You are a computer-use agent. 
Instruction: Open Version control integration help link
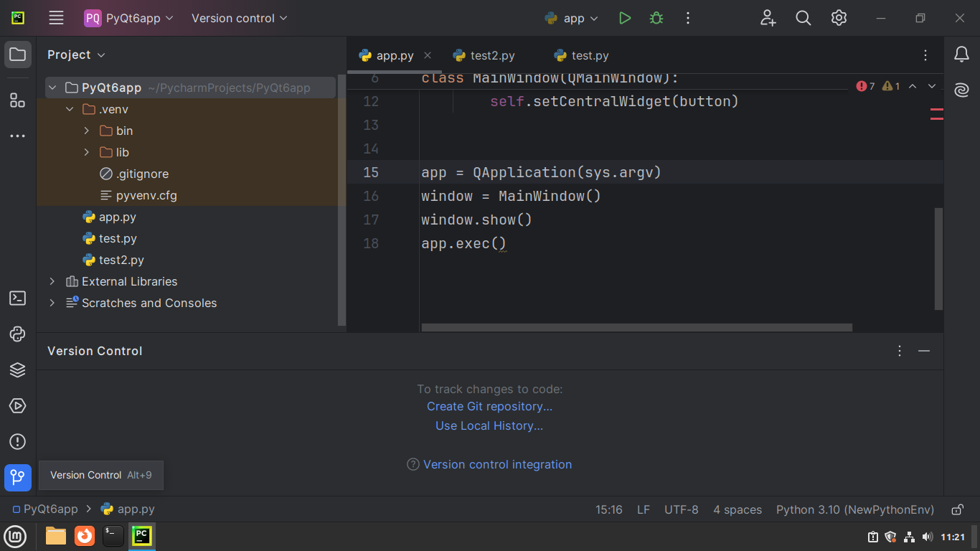click(497, 464)
